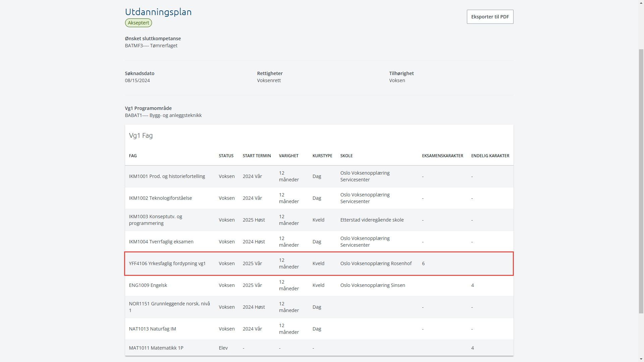
Task: Select the NOR1151 Grunnleggende norsk row
Action: point(169,307)
